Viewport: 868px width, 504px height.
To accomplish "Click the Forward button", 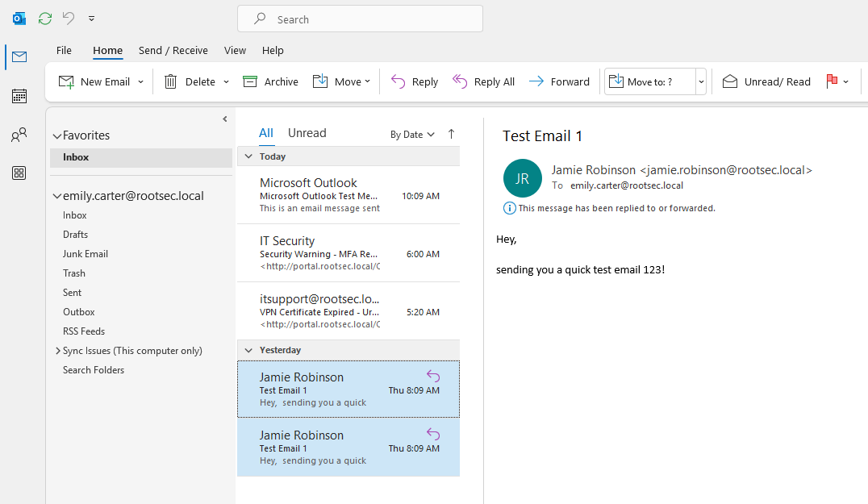I will point(559,82).
